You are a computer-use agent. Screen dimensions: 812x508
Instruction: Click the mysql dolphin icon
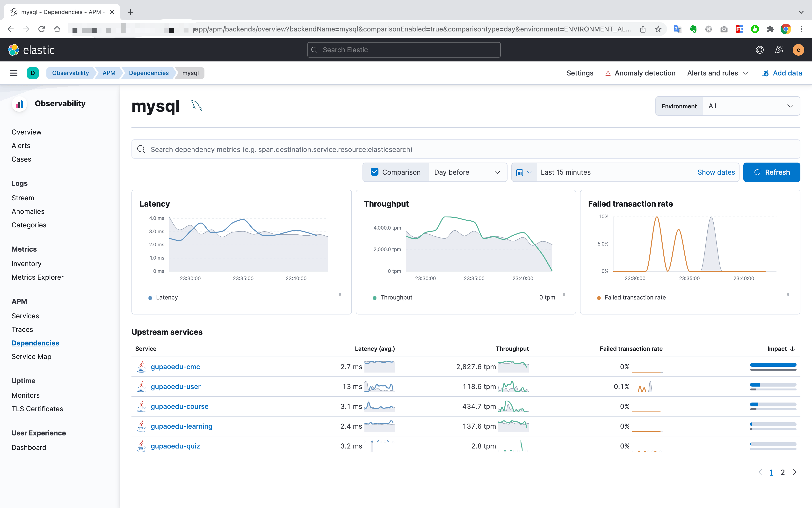(x=197, y=105)
